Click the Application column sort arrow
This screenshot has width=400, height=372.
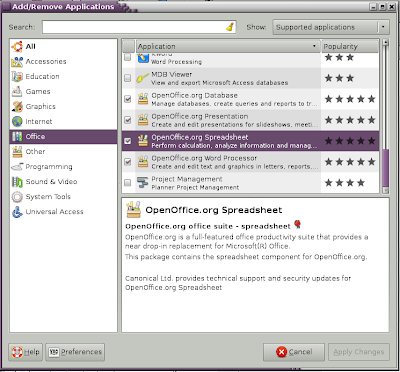coord(314,46)
